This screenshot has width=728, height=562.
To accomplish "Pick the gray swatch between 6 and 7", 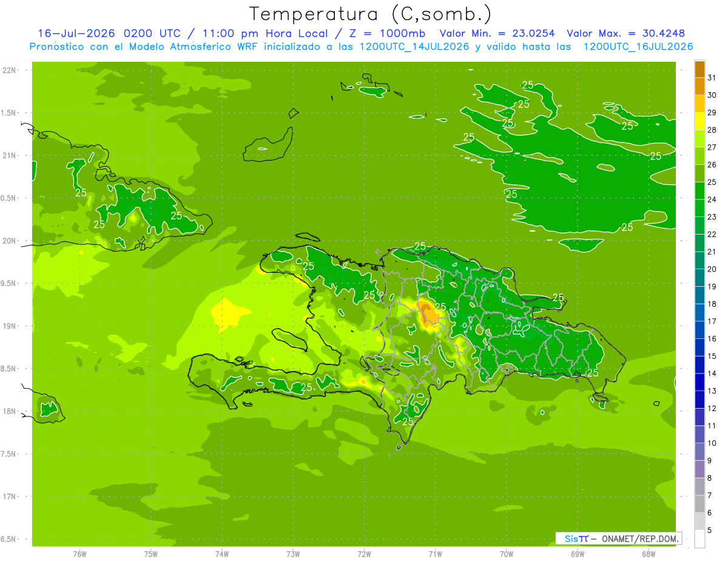I will tap(699, 504).
